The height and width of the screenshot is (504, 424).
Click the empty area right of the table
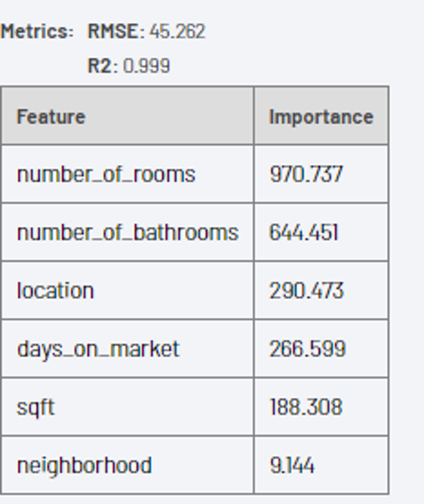click(407, 289)
